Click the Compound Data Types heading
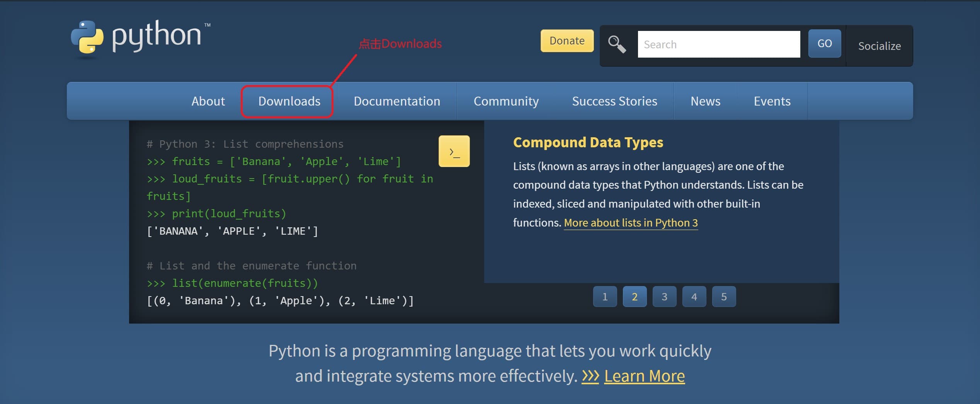This screenshot has height=404, width=980. [x=588, y=142]
